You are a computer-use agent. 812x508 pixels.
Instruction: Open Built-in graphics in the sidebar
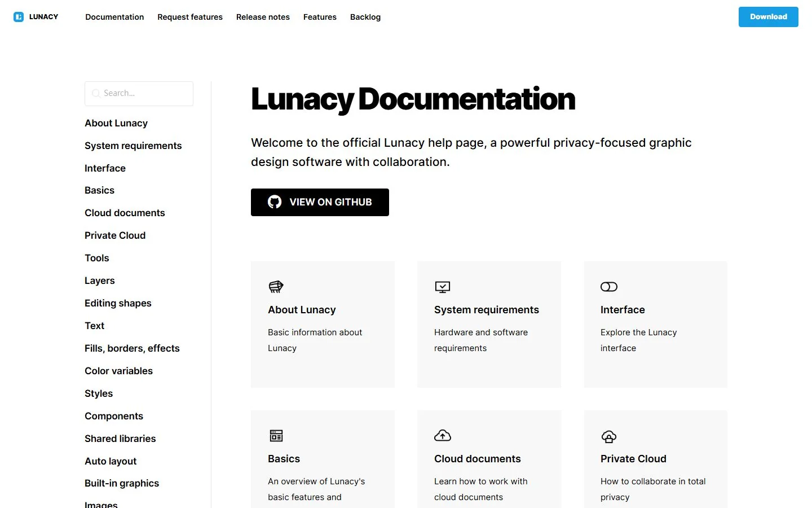click(122, 483)
